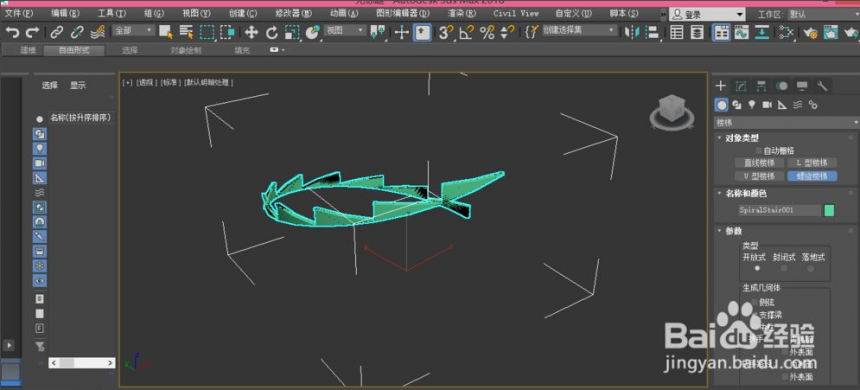
Task: Activate the Mirror tool
Action: point(632,32)
